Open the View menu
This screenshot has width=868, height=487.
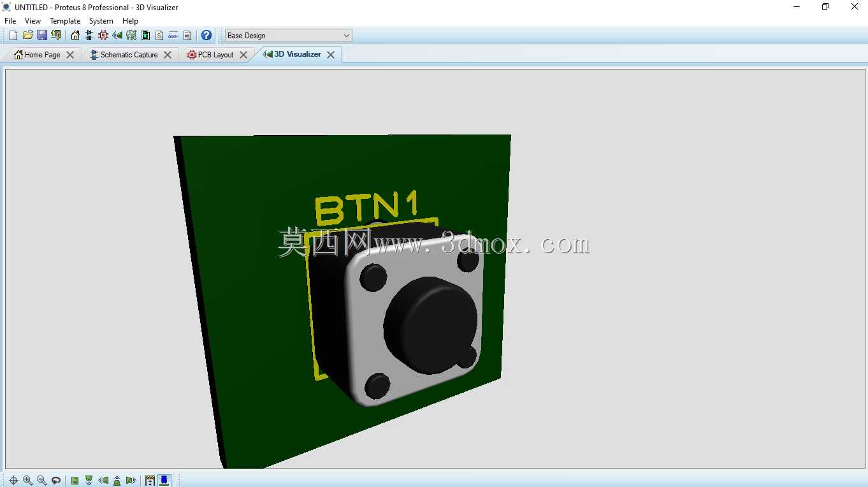tap(33, 21)
